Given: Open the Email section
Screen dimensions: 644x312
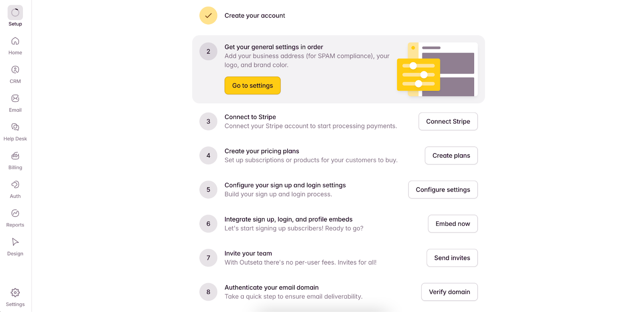Looking at the screenshot, I should point(15,103).
